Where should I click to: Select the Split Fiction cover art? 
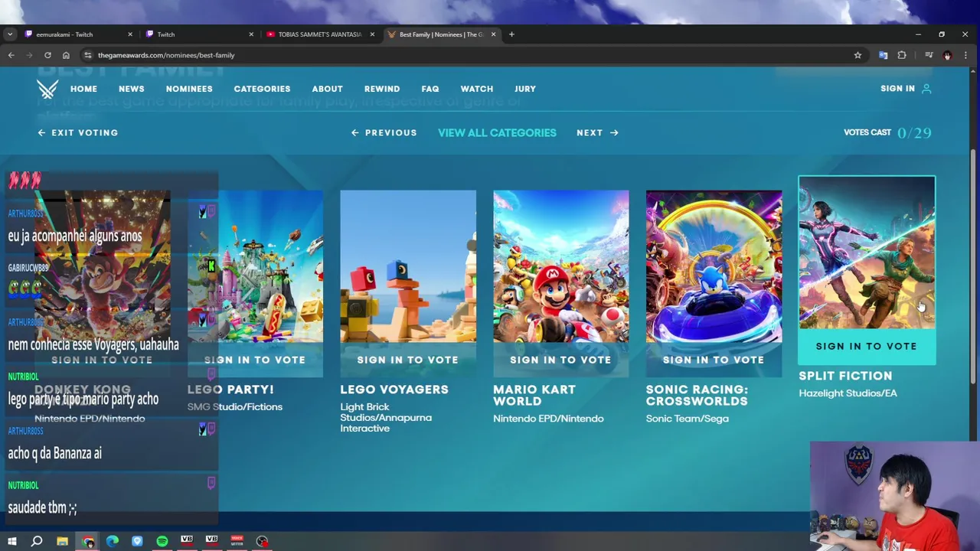[x=867, y=253]
